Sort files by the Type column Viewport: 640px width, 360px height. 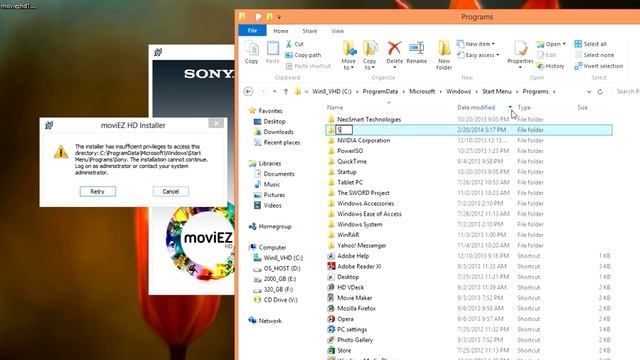pos(524,107)
